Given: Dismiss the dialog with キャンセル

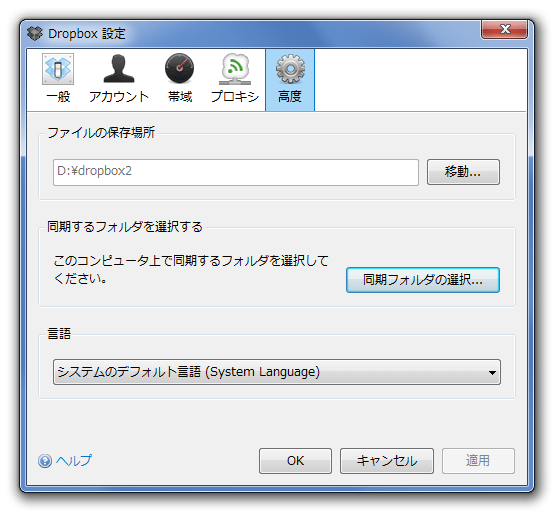Looking at the screenshot, I should coord(387,461).
